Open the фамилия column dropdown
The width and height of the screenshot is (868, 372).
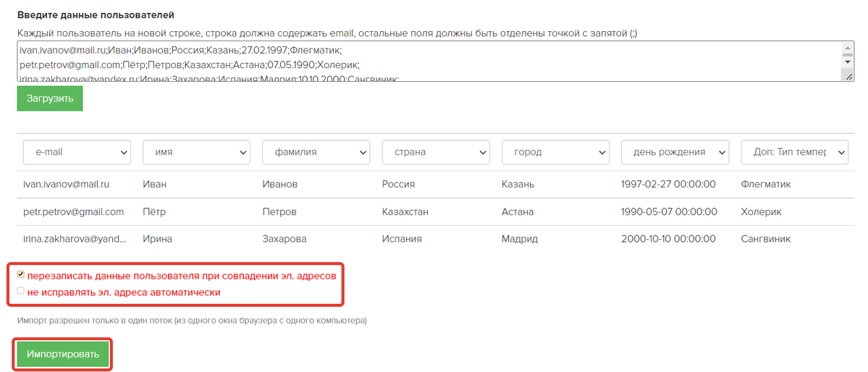(x=316, y=152)
